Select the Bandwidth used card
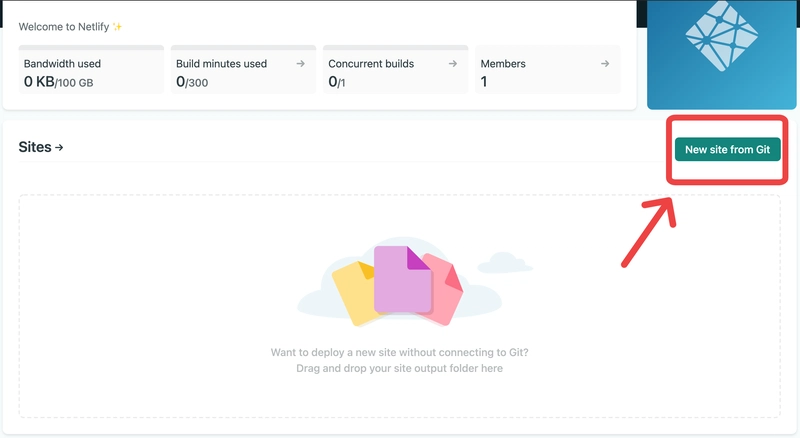This screenshot has height=438, width=800. (x=91, y=69)
